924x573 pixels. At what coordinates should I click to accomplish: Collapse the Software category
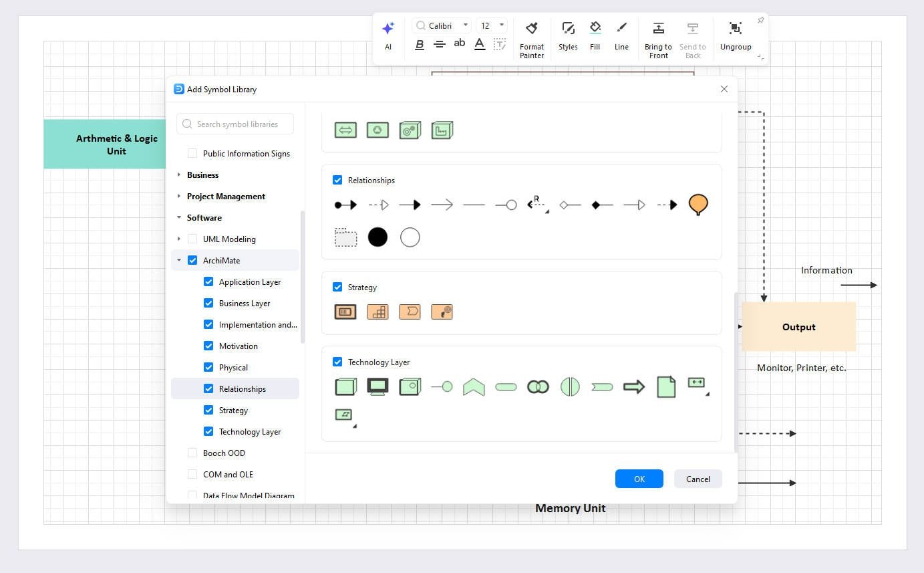178,217
